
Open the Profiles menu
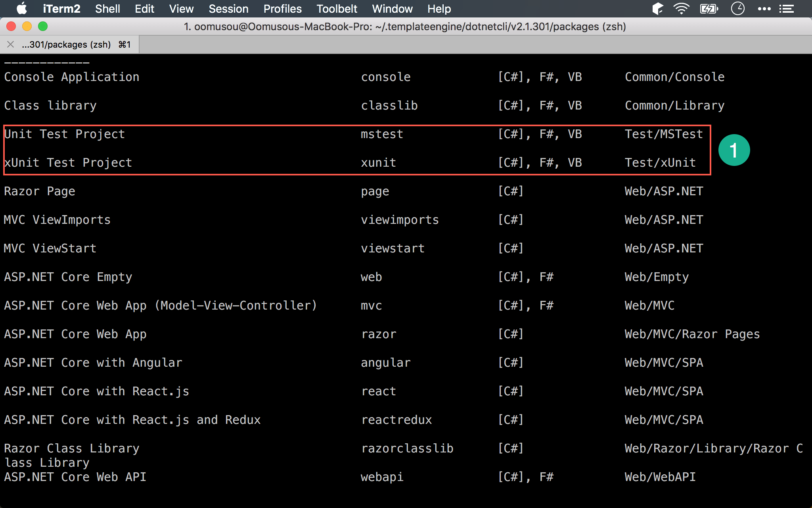point(282,9)
